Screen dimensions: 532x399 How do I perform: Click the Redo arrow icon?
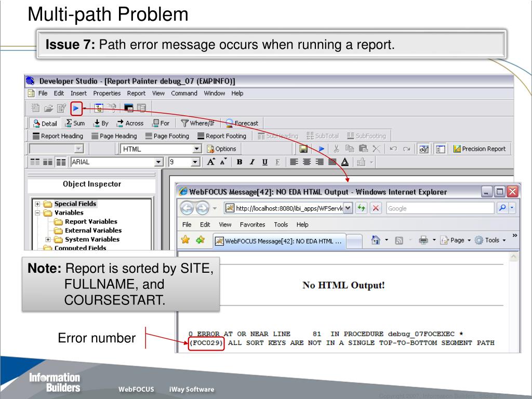tap(406, 149)
